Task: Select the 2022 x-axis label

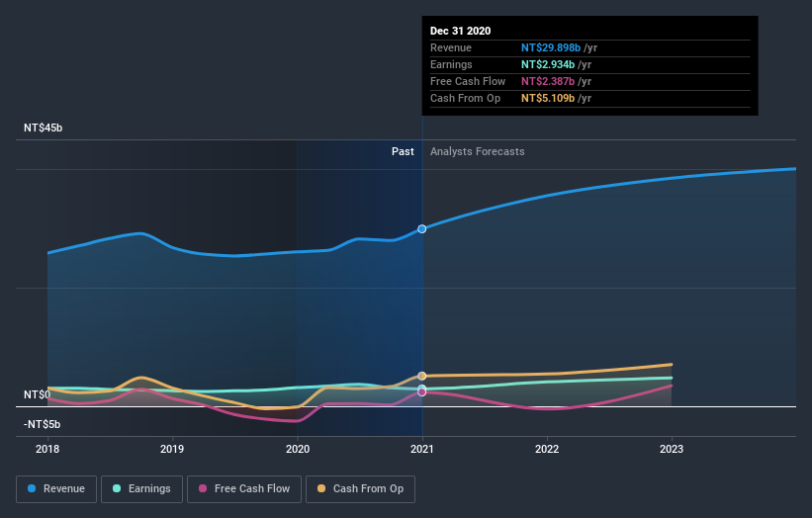Action: pos(547,449)
